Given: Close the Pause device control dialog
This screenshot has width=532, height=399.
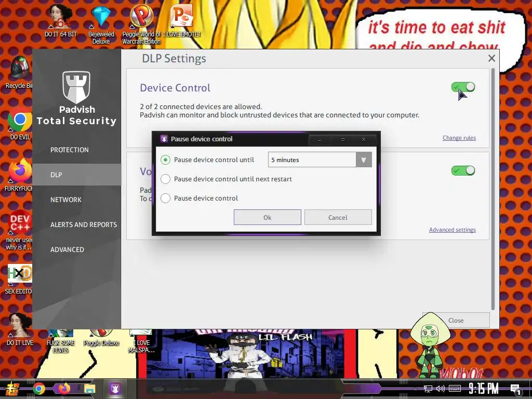Looking at the screenshot, I should (364, 139).
